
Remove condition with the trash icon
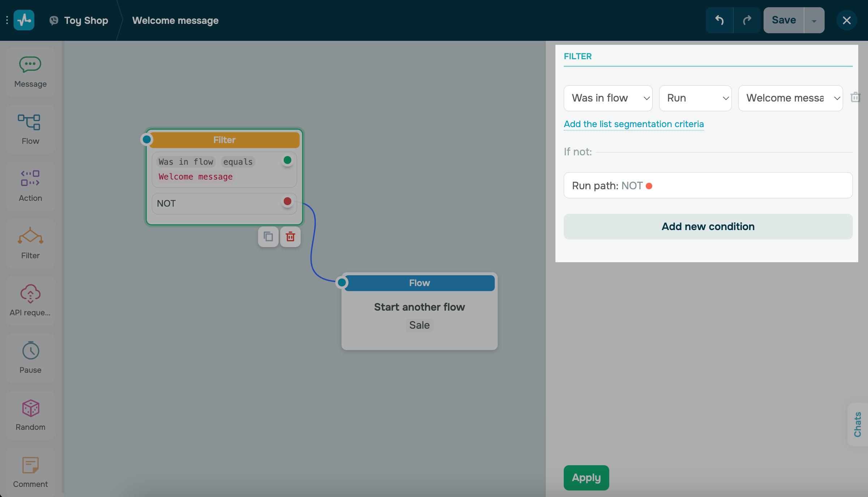pos(855,98)
